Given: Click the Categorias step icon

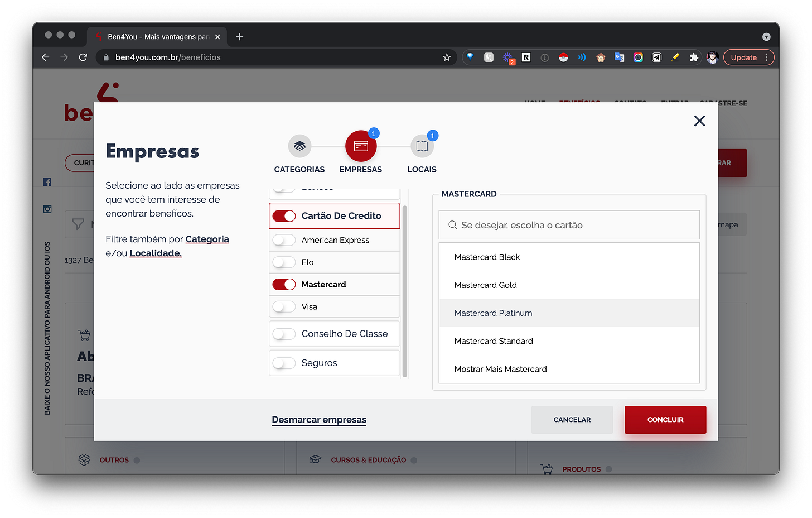Looking at the screenshot, I should (x=299, y=146).
